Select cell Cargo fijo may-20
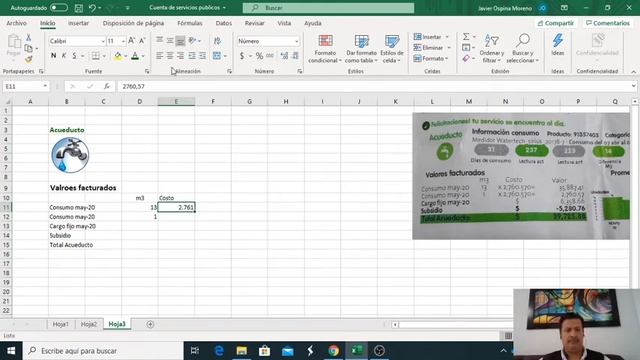 (x=73, y=226)
